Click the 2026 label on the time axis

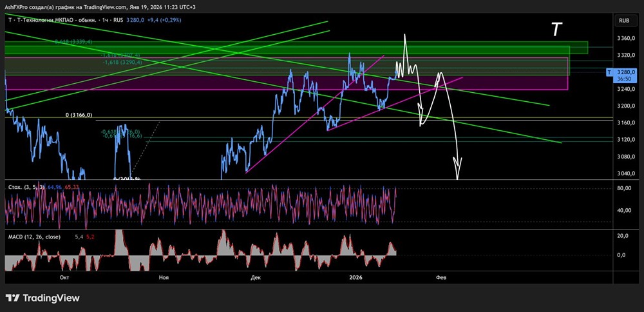pos(355,278)
